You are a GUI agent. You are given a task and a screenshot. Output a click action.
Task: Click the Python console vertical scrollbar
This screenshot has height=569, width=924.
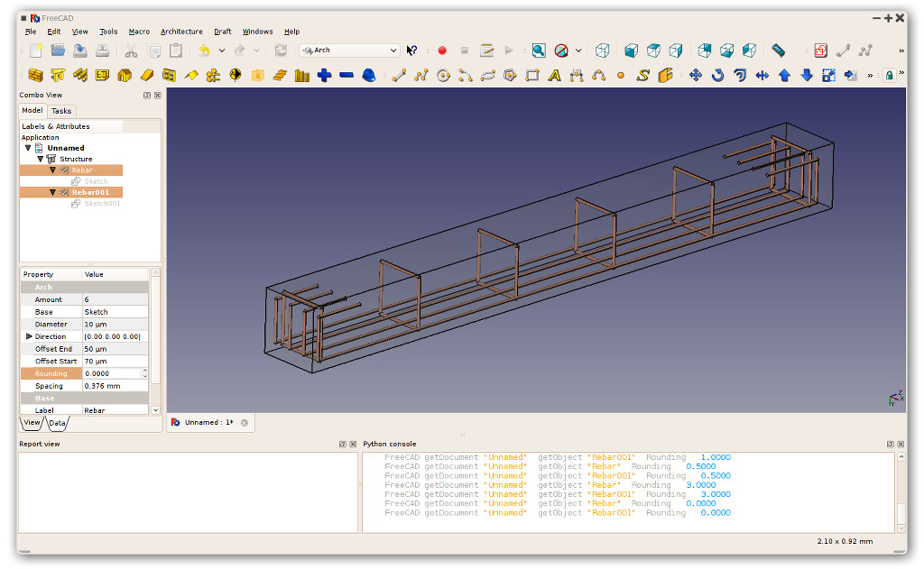click(x=901, y=493)
